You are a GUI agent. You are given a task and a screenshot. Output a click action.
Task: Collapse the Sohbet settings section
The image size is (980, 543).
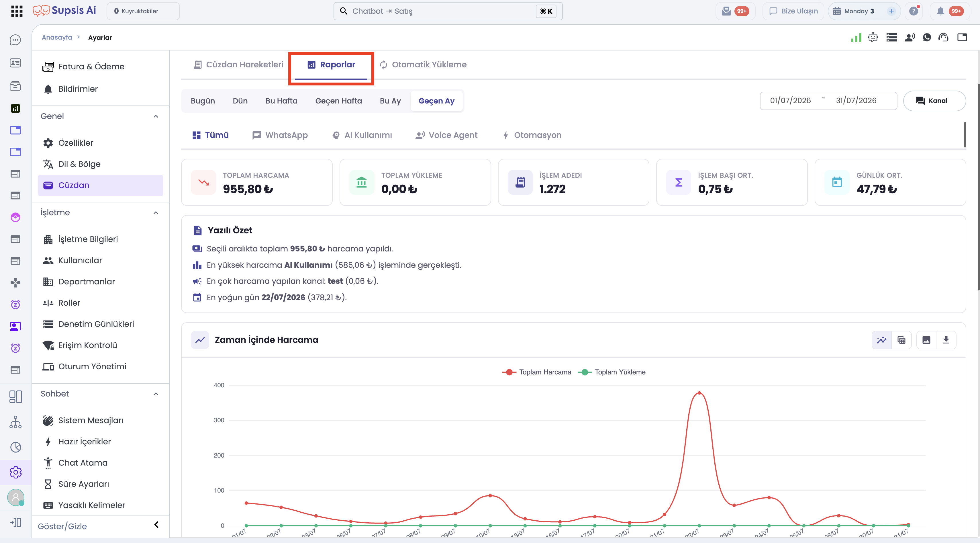coord(156,394)
